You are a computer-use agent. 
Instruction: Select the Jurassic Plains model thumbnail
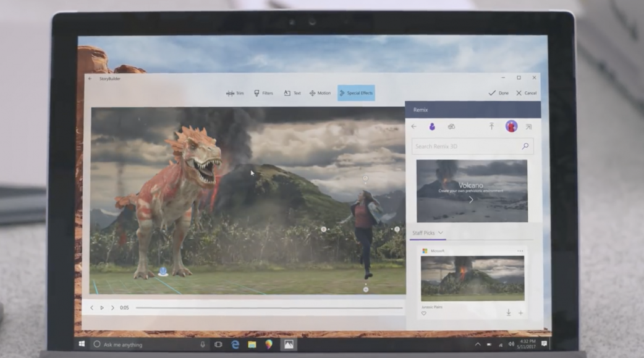point(472,278)
